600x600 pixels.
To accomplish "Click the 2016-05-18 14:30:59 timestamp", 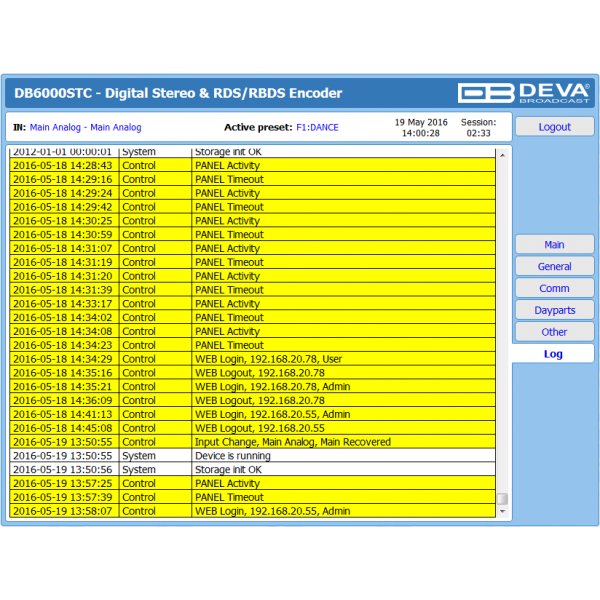I will point(62,235).
